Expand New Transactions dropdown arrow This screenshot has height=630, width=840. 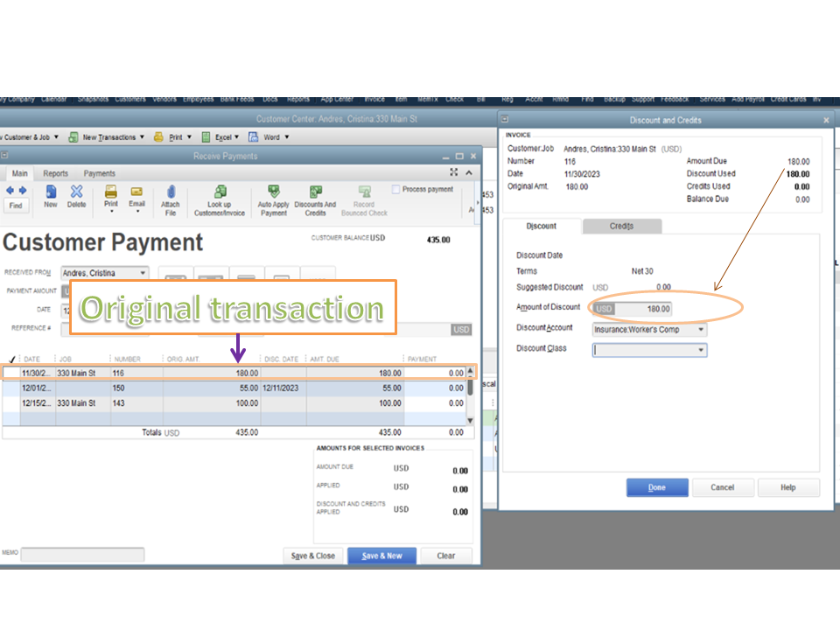(x=142, y=137)
